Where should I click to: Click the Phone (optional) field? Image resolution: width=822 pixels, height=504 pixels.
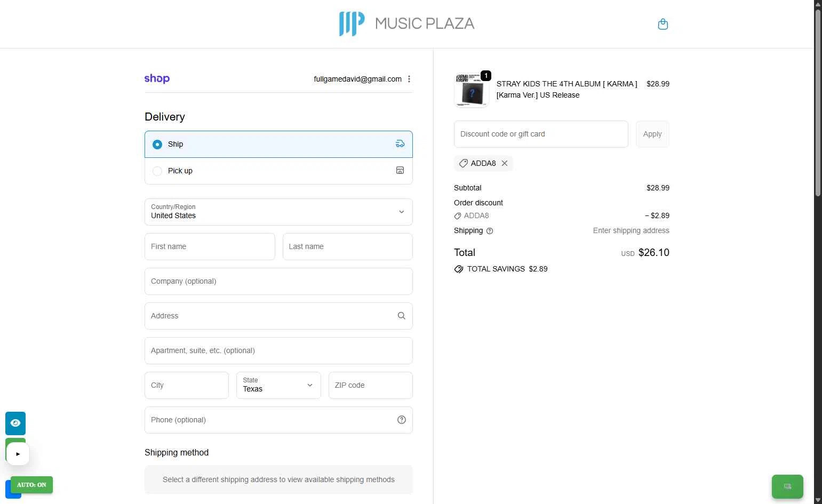(x=278, y=420)
